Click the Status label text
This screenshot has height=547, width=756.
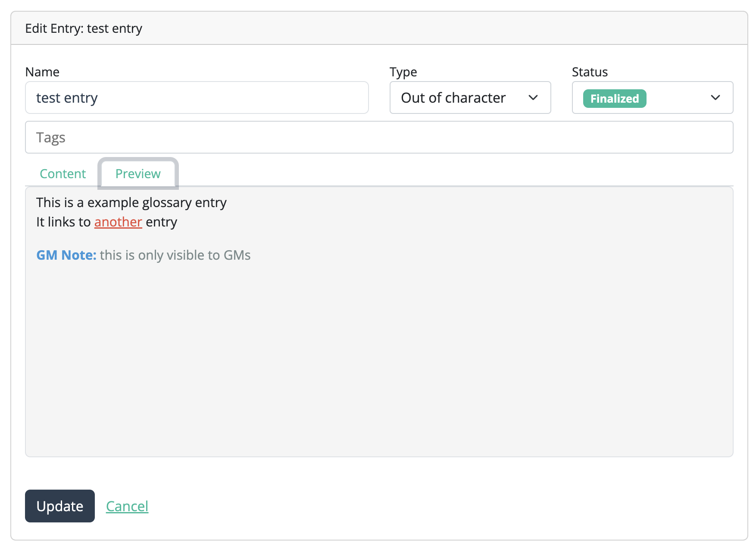[590, 72]
